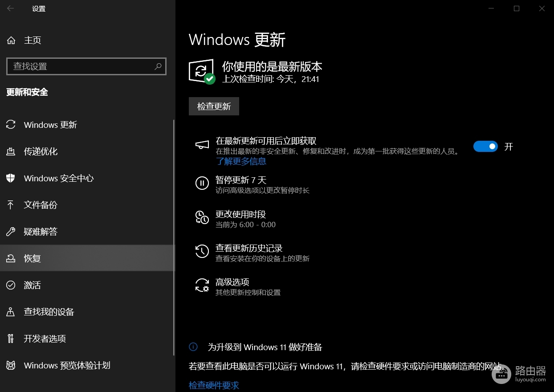Screen dimensions: 554x392
Task: Click the update status icon with green checkmark
Action: [x=202, y=71]
